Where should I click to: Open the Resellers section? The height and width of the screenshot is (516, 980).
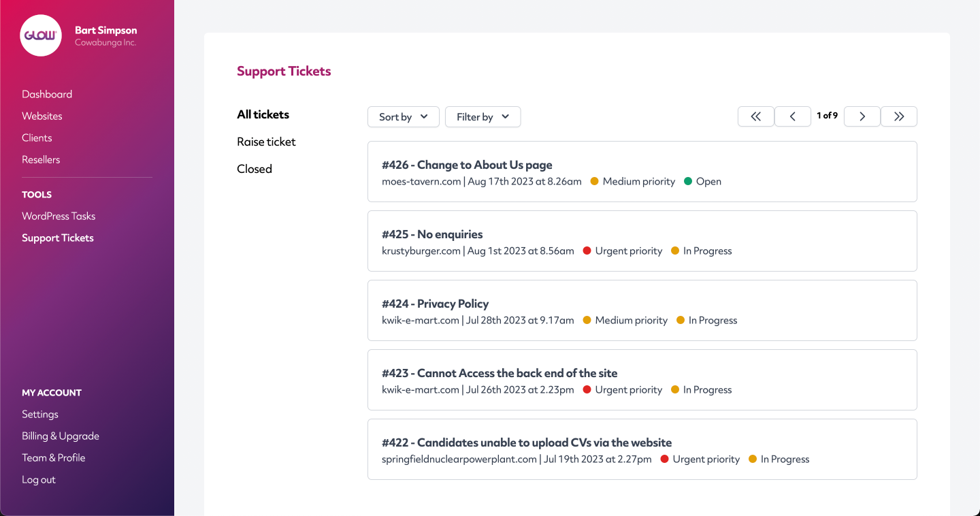(41, 159)
